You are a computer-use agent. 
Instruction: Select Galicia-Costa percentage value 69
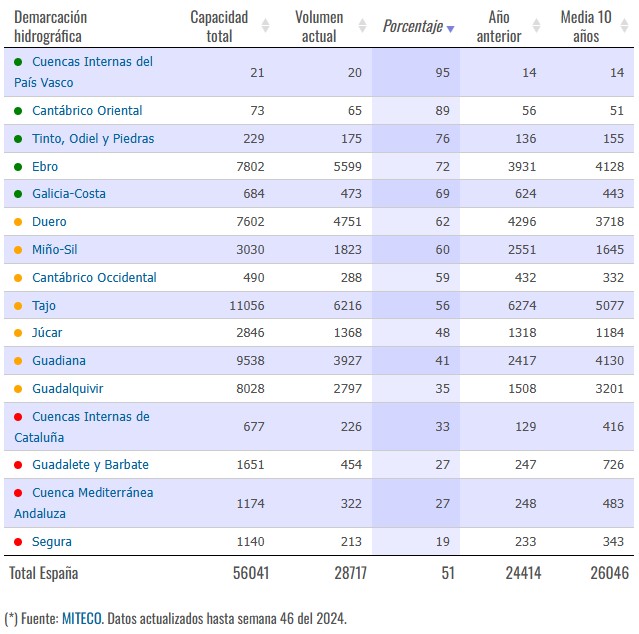442,194
